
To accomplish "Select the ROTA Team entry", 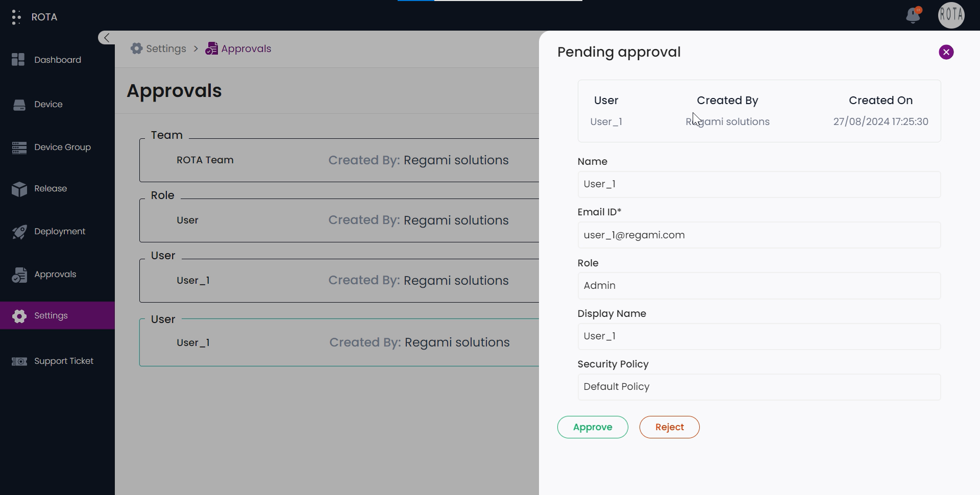I will [205, 160].
